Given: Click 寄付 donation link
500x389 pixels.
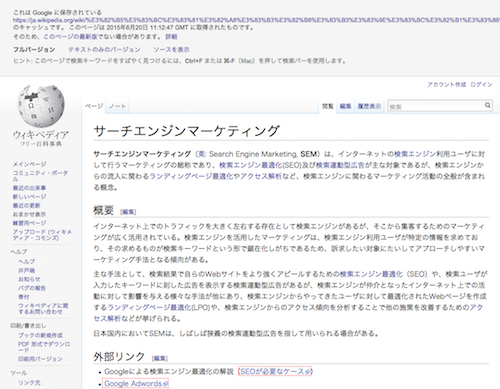Looking at the screenshot, I should click(24, 296).
